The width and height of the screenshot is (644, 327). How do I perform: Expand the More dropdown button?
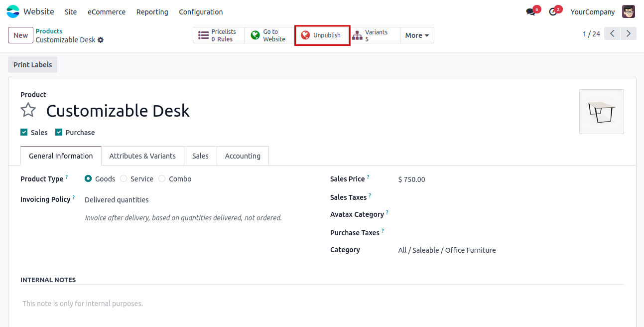click(x=417, y=35)
